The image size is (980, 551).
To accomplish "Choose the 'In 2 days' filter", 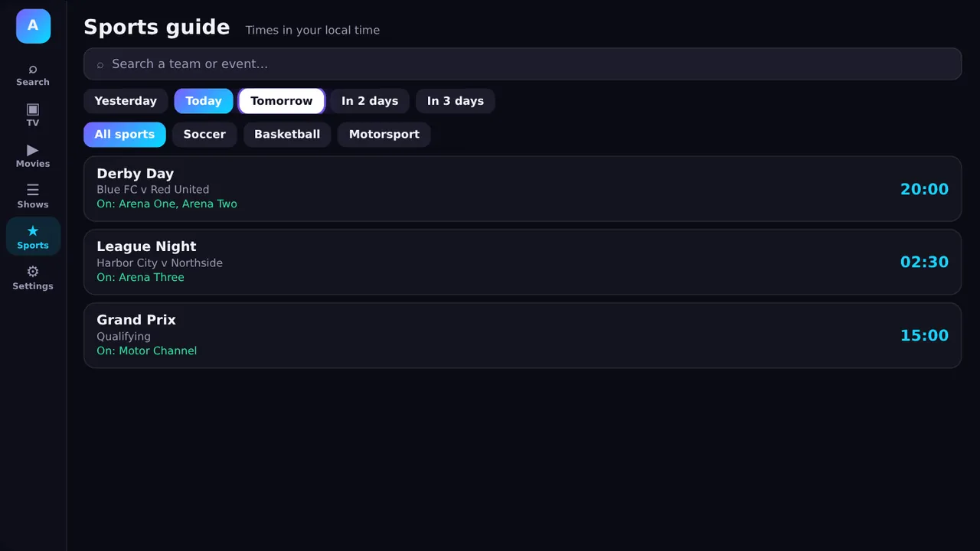I will pyautogui.click(x=370, y=101).
